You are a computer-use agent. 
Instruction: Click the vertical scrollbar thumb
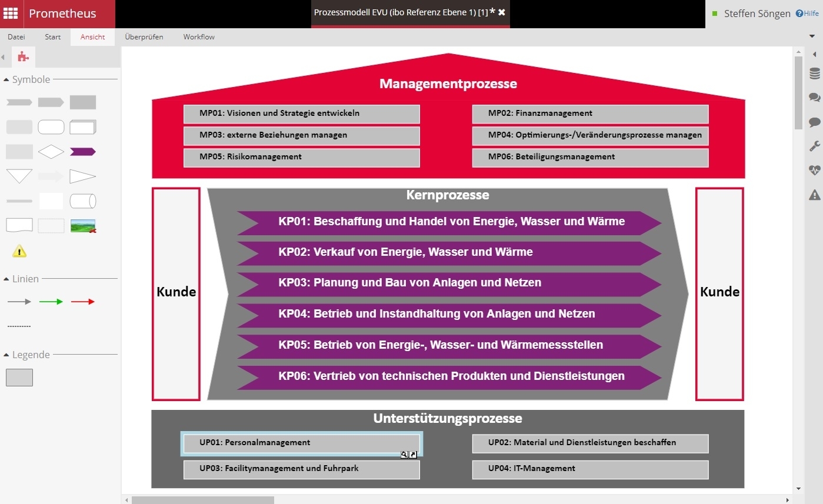tap(798, 92)
